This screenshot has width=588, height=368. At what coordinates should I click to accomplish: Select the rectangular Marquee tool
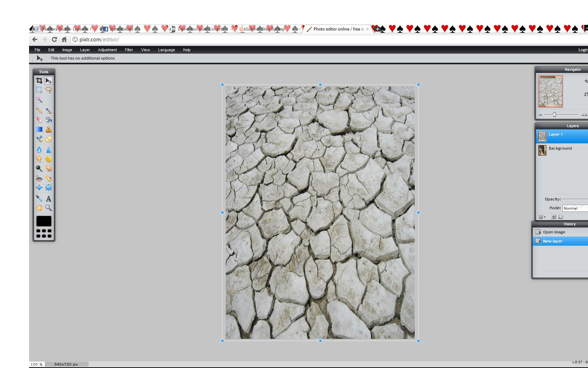coord(39,90)
